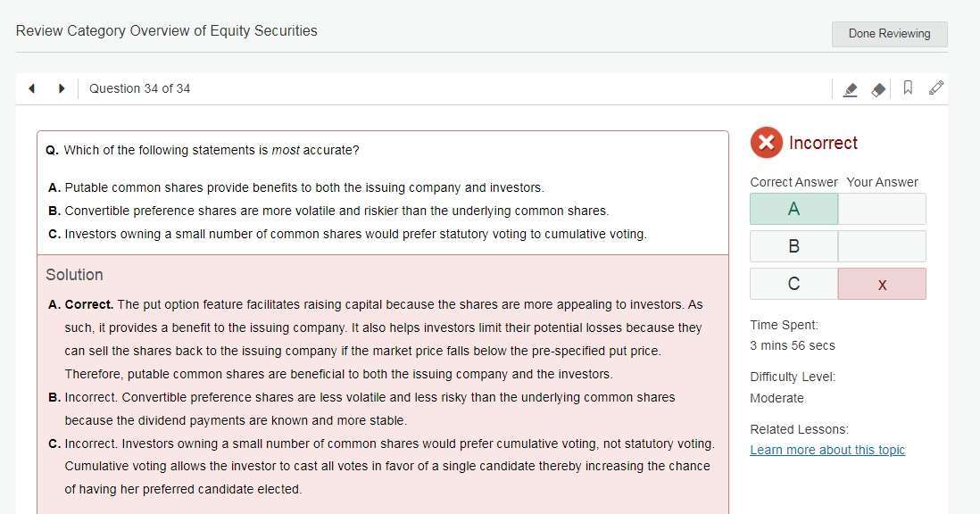Go to the next question arrow
980x514 pixels.
(x=62, y=88)
